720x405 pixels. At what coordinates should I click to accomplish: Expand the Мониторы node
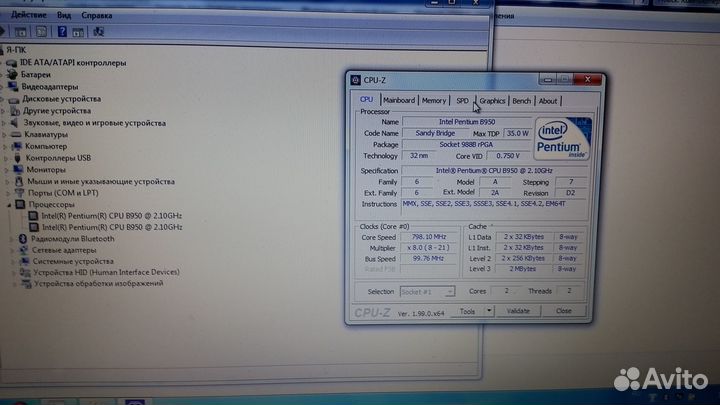point(7,170)
